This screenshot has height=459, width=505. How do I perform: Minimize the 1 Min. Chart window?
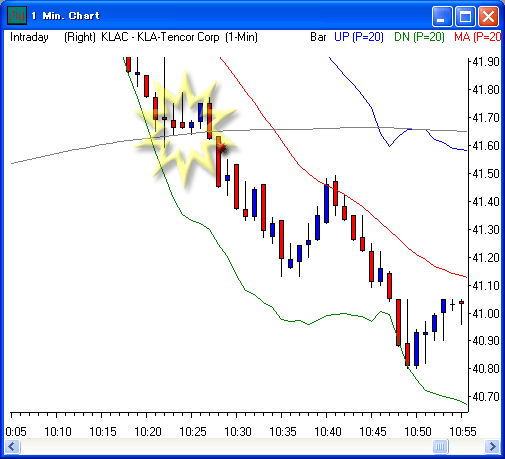(x=442, y=16)
